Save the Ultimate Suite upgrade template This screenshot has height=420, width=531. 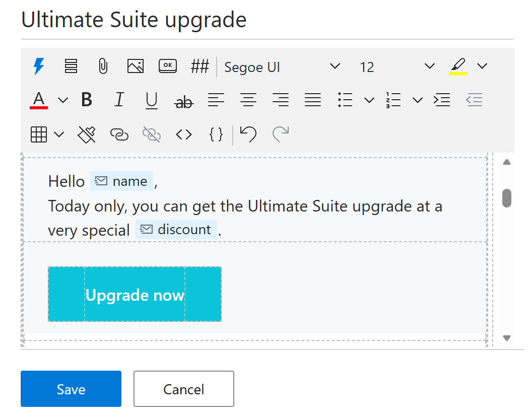[x=71, y=389]
